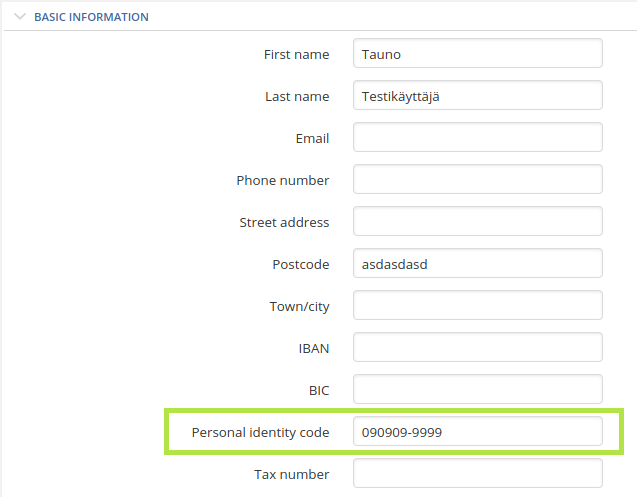This screenshot has width=637, height=497.
Task: Focus the Postcode field with asdasdasd
Action: pos(478,263)
